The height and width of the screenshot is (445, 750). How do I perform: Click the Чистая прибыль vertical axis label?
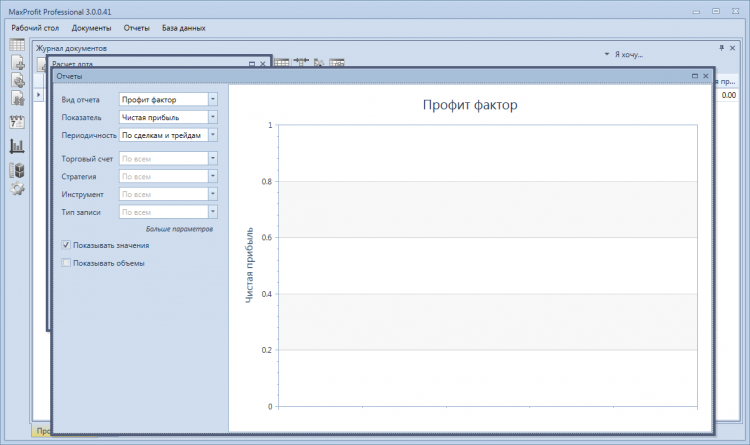coord(249,265)
